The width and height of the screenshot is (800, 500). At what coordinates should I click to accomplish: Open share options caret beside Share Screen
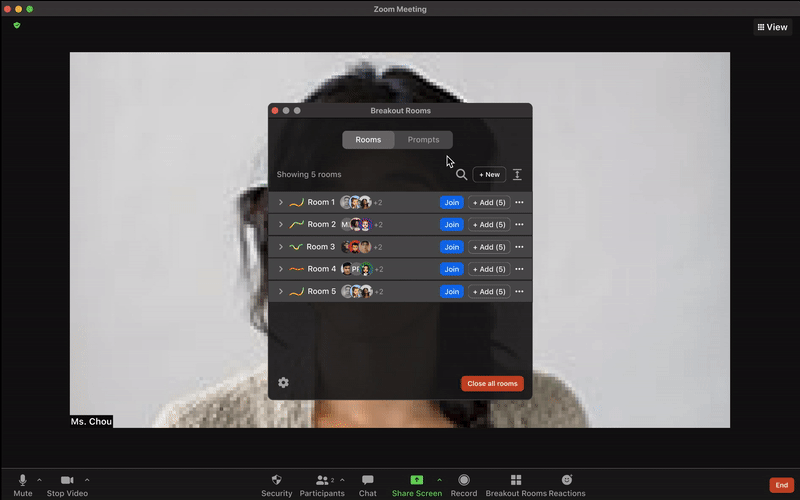tap(439, 480)
